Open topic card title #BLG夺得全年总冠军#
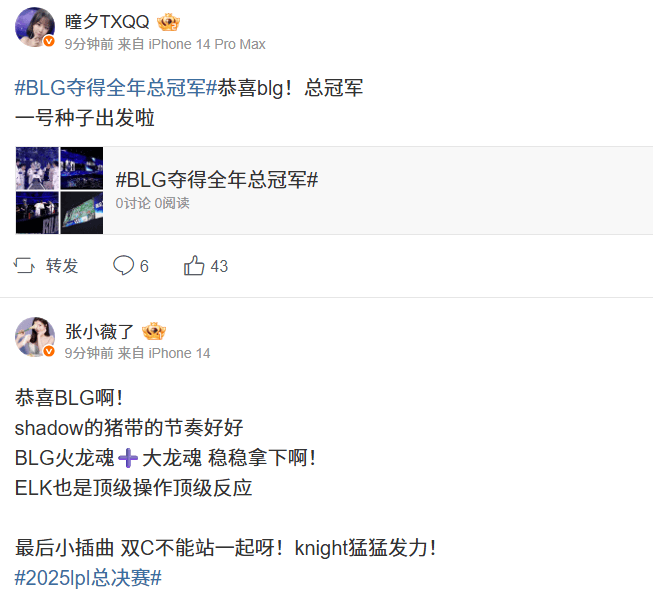The height and width of the screenshot is (592, 653). pos(217,180)
